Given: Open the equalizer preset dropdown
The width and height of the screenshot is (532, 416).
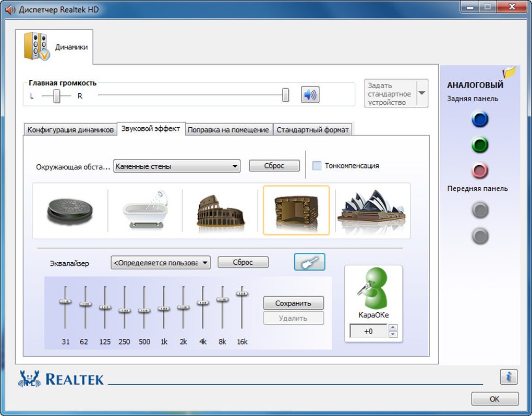Looking at the screenshot, I should (x=161, y=263).
